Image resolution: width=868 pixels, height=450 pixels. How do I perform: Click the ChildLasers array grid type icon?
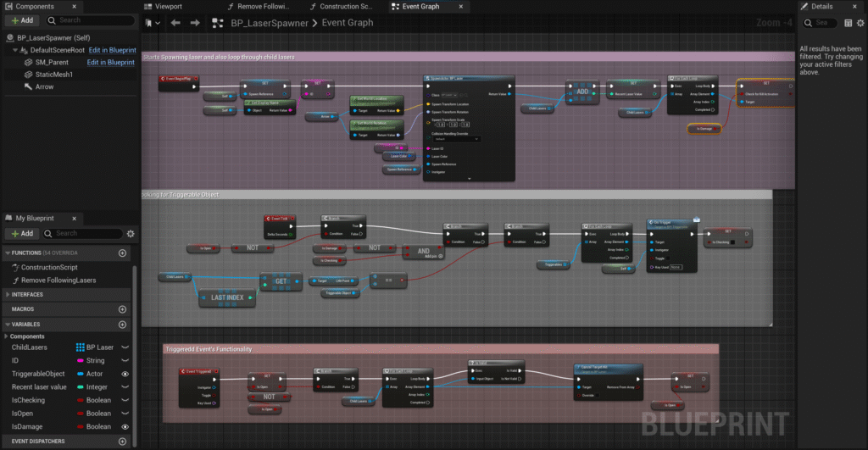point(81,347)
